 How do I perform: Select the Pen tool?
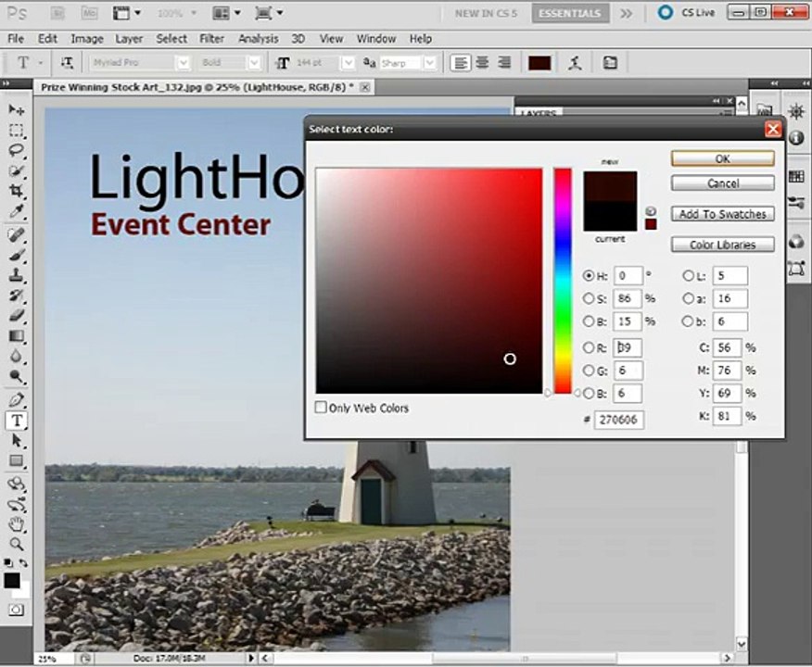point(17,399)
